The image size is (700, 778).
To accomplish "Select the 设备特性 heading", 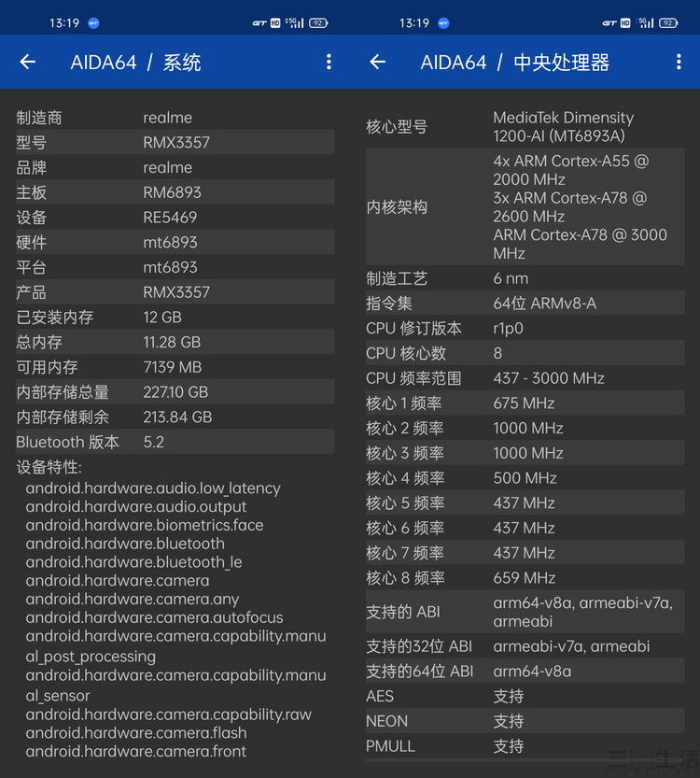I will (49, 467).
